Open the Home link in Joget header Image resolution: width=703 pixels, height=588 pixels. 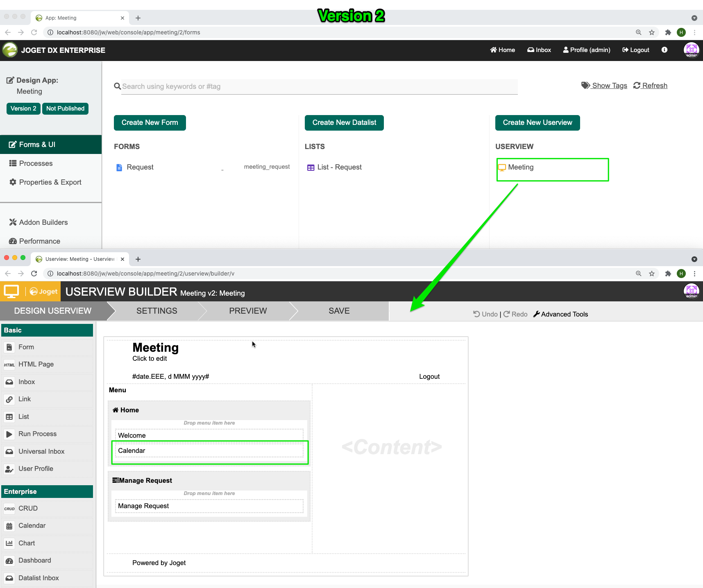(x=503, y=50)
